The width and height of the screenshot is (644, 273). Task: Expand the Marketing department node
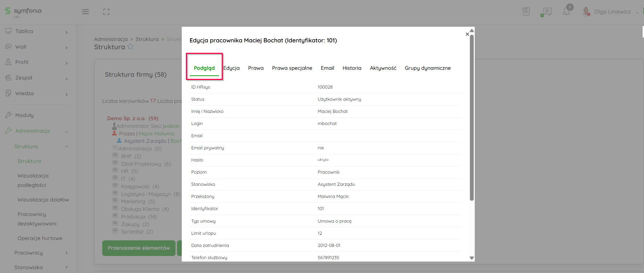pos(115,200)
